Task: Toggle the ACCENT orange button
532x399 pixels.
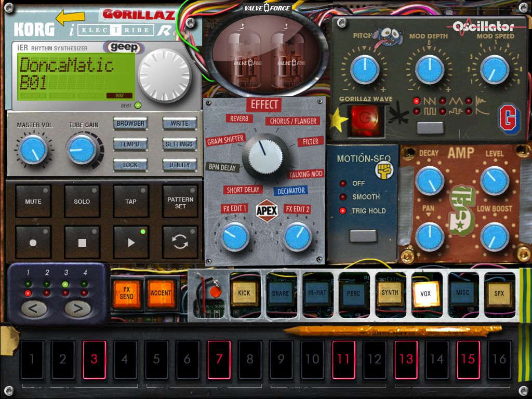Action: point(161,294)
